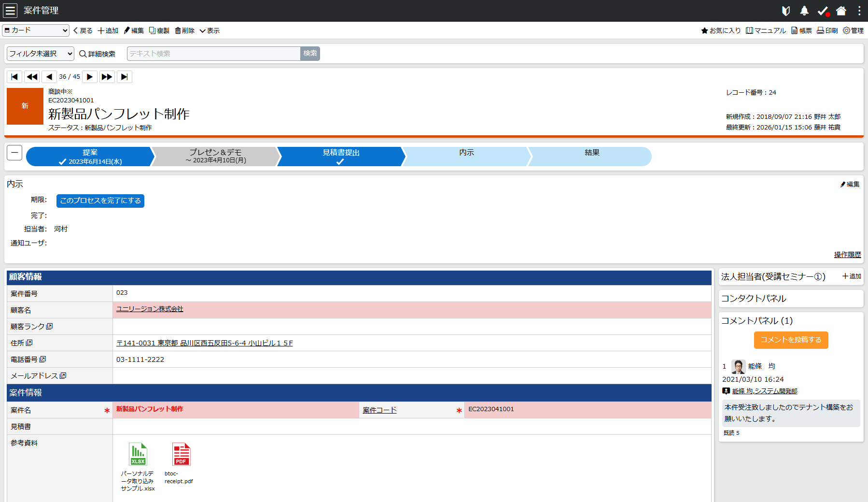Open the ユニリージョン株式会社 customer link
The width and height of the screenshot is (868, 502).
click(x=150, y=309)
